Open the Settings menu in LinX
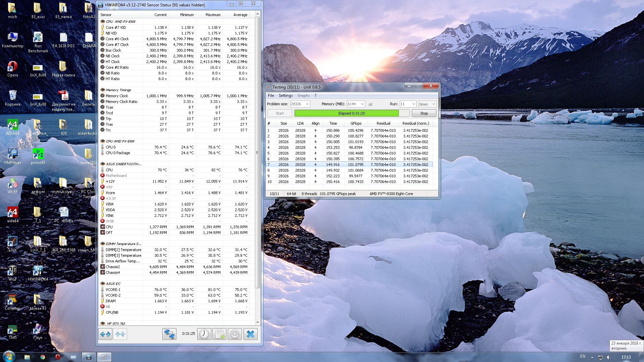 (x=285, y=96)
